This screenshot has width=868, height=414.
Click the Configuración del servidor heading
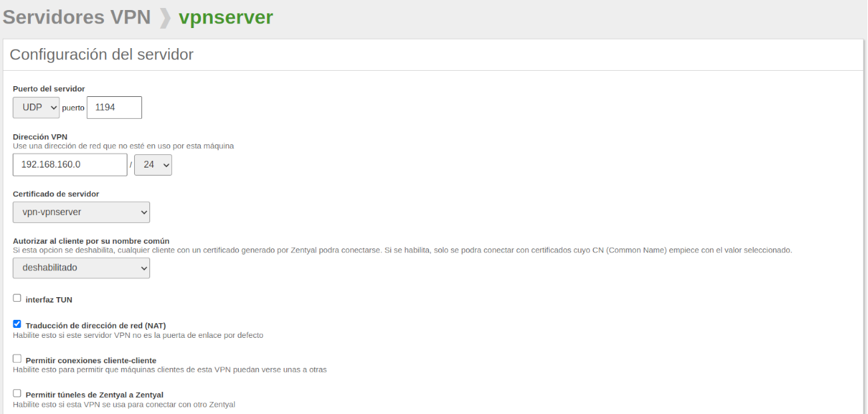[x=101, y=55]
